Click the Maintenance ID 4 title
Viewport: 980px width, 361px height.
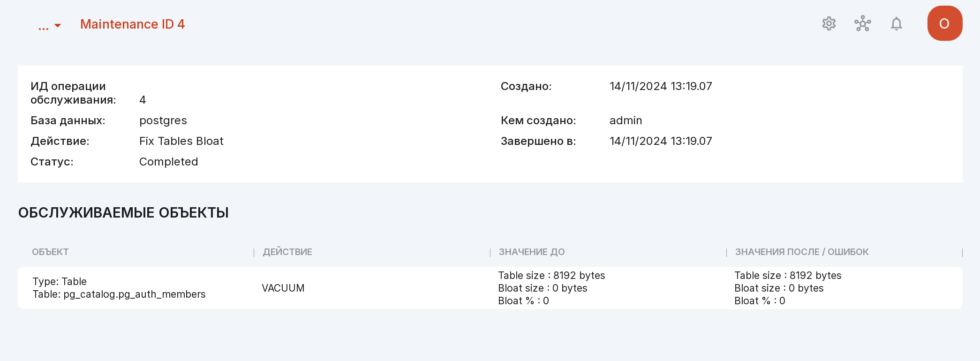pos(133,24)
